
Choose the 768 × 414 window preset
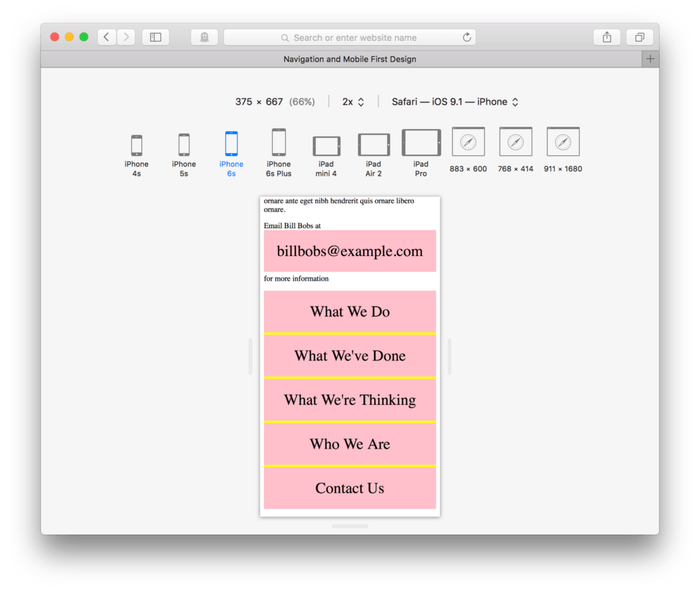[516, 150]
